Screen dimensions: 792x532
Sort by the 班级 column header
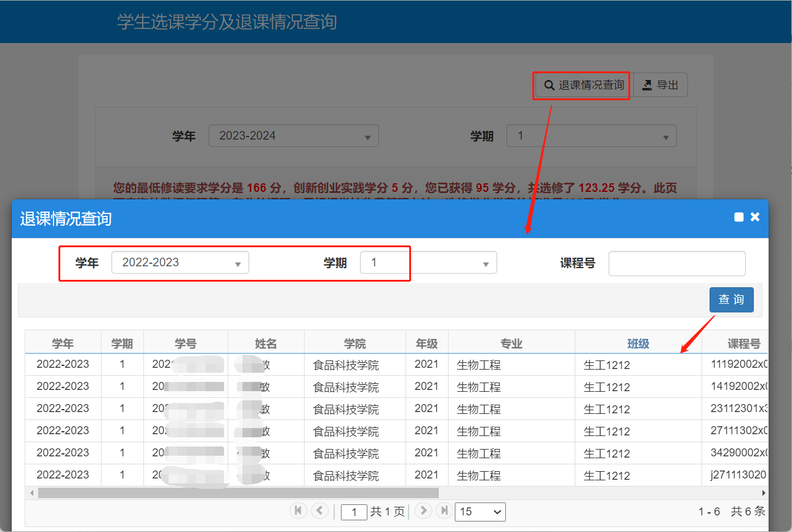tap(638, 344)
